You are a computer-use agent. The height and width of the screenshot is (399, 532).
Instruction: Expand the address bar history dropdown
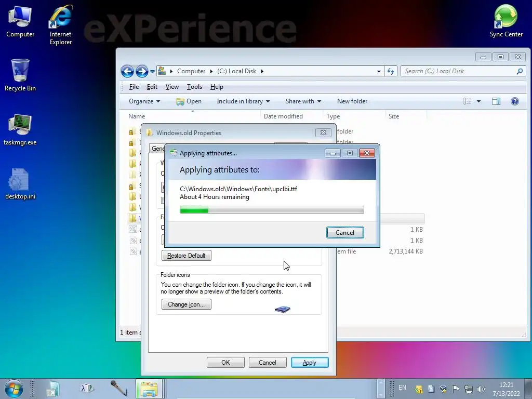coord(379,72)
